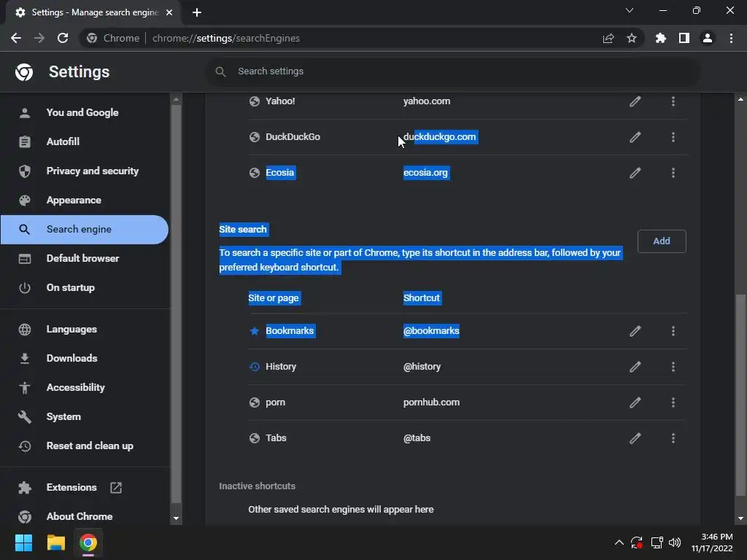Toggle the side panel
This screenshot has width=747, height=560.
pyautogui.click(x=684, y=38)
